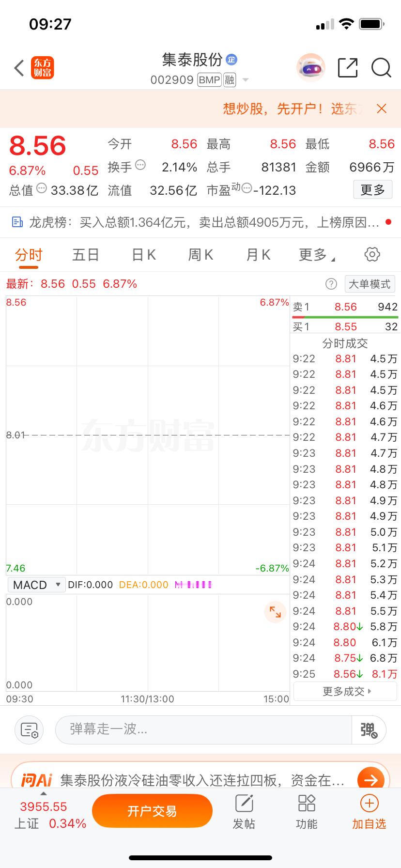Open the 东方财富 orange logo
The image size is (401, 868).
(43, 68)
